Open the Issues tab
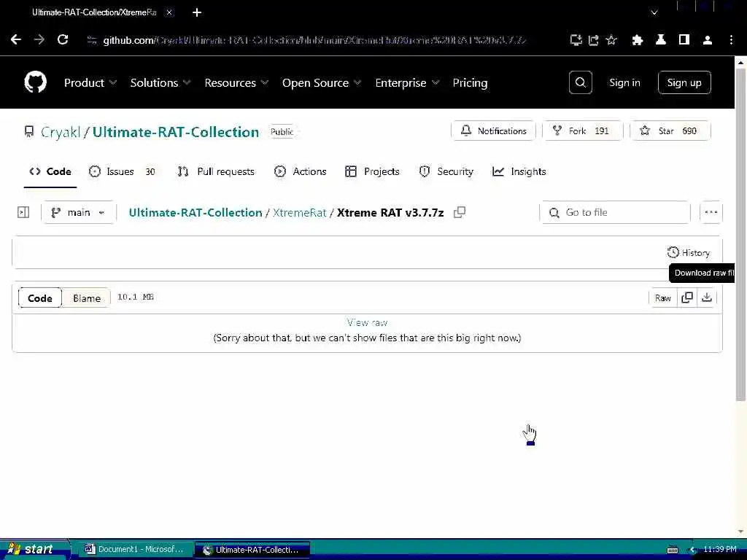 pyautogui.click(x=123, y=171)
